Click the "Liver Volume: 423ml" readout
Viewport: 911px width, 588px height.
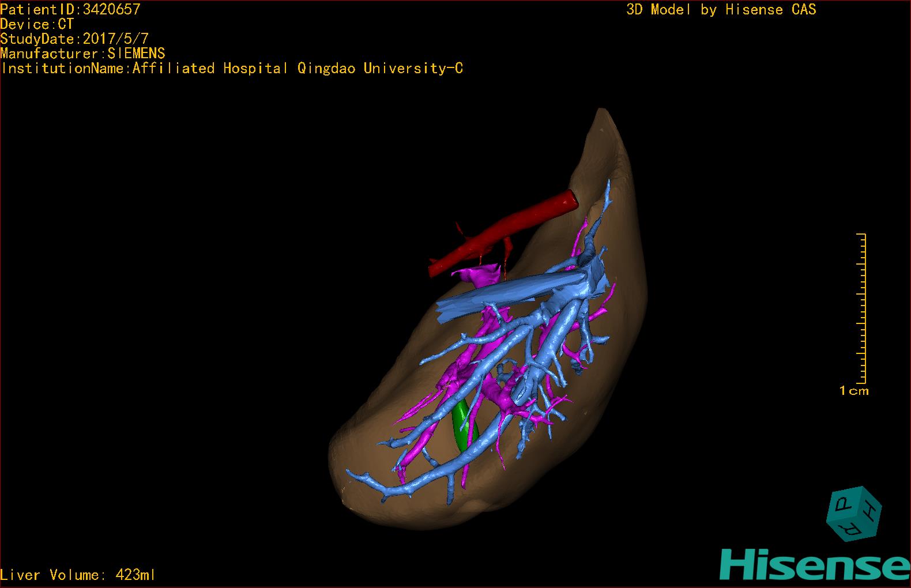[78, 575]
